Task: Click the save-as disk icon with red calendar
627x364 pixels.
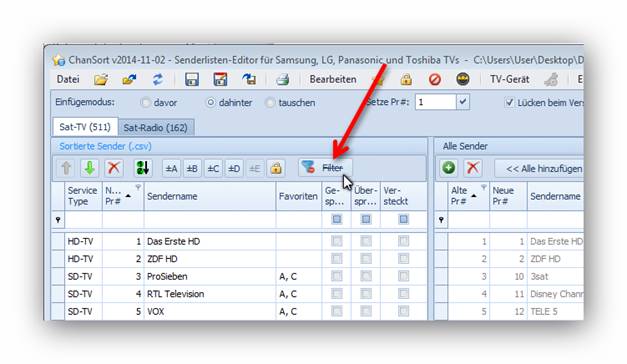Action: pyautogui.click(x=220, y=80)
